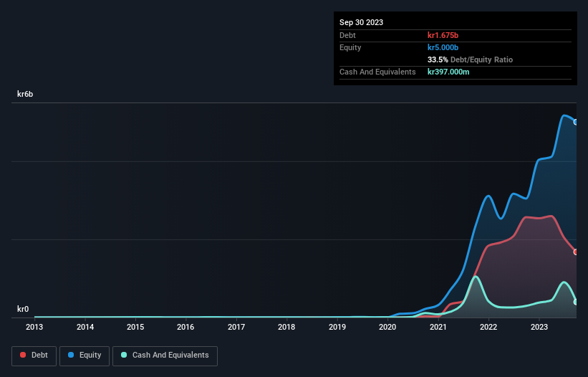Screen dimensions: 588x377
Task: Toggle the Equity legend button
Action: tap(85, 355)
